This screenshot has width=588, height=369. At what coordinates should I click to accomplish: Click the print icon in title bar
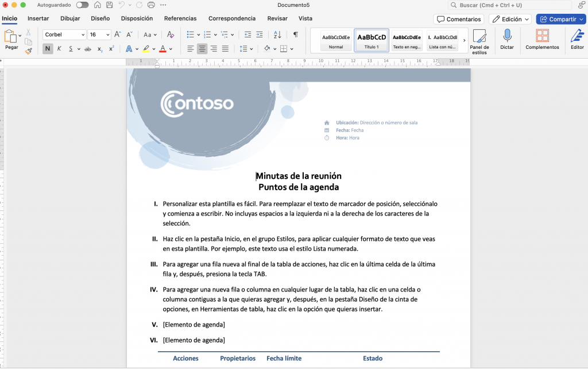pos(151,5)
